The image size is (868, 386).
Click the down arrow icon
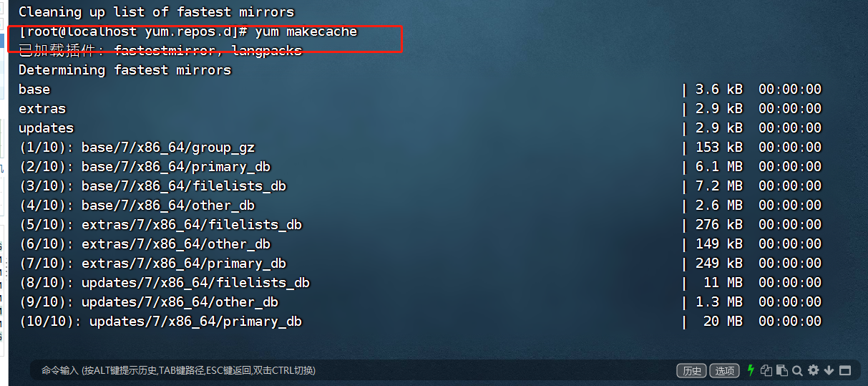click(x=829, y=370)
